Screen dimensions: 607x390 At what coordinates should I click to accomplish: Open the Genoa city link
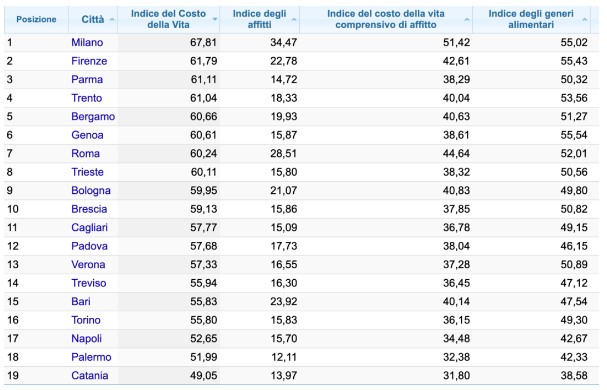pyautogui.click(x=87, y=135)
